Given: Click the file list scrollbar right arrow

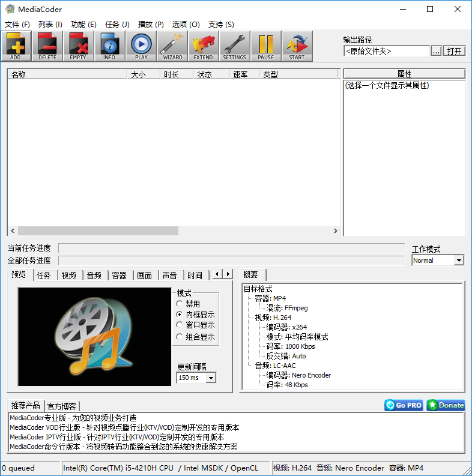Looking at the screenshot, I should [x=335, y=230].
